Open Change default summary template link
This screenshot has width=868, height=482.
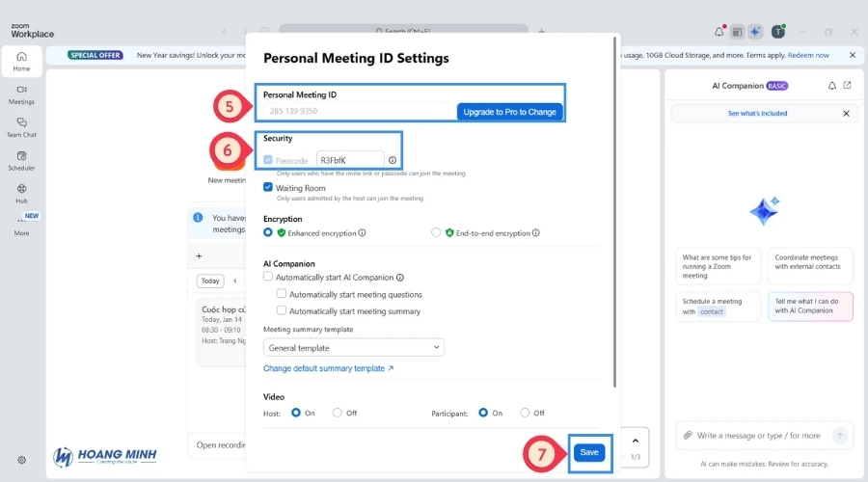pos(328,368)
